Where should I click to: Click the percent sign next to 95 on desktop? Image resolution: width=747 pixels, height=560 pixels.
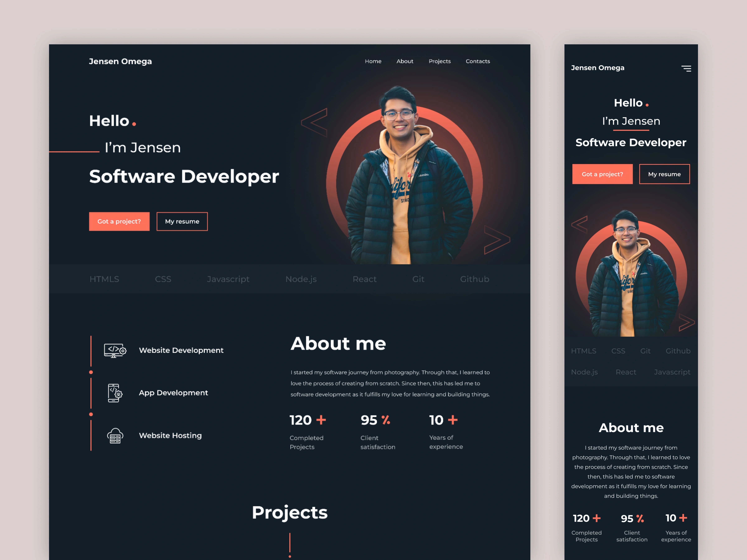[x=386, y=420]
